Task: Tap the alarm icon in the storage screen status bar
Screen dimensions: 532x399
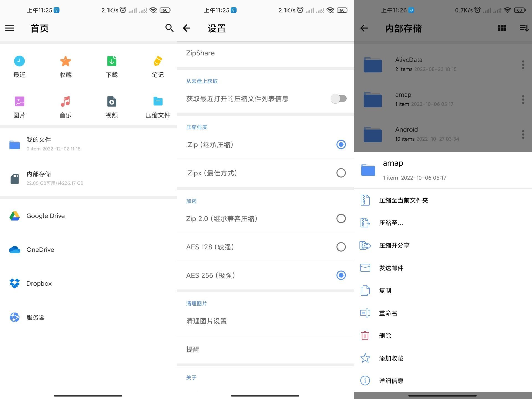Action: [477, 10]
